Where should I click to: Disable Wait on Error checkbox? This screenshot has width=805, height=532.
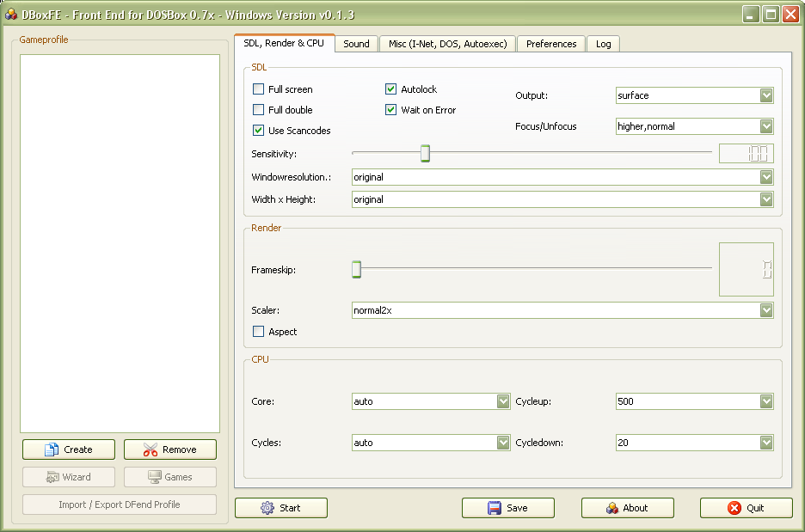tap(390, 110)
